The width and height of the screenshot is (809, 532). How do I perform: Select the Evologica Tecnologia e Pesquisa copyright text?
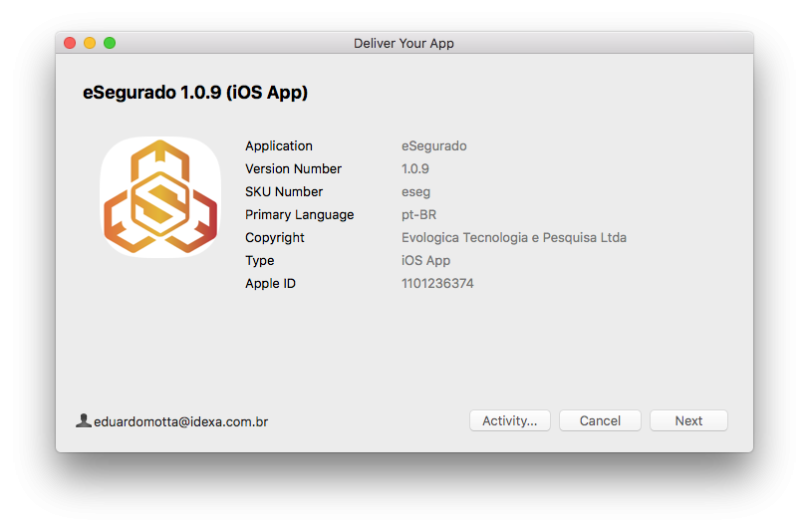(x=513, y=237)
